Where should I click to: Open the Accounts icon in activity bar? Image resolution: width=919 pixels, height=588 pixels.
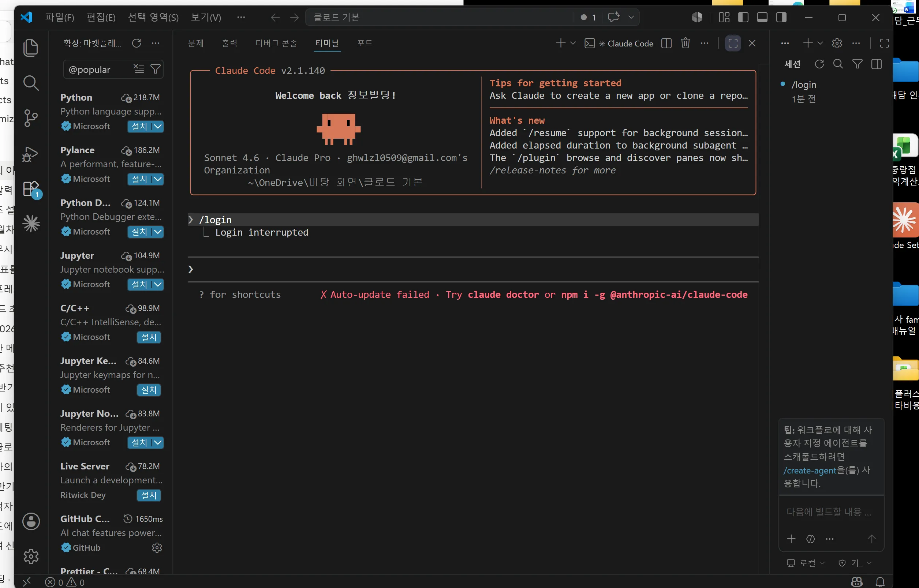point(31,521)
